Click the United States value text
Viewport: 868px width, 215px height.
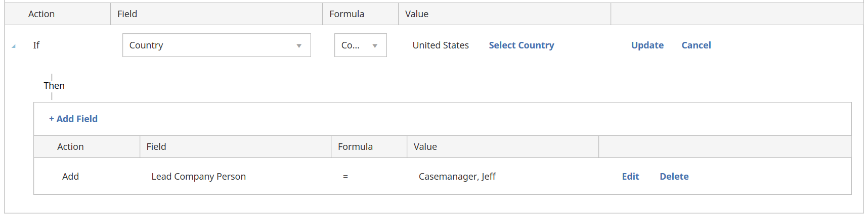tap(441, 45)
